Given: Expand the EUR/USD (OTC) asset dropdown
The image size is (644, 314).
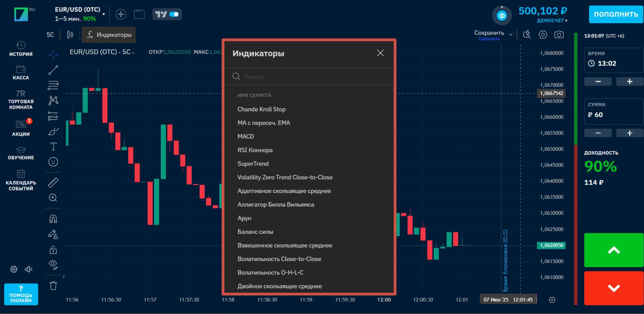Looking at the screenshot, I should (x=104, y=14).
